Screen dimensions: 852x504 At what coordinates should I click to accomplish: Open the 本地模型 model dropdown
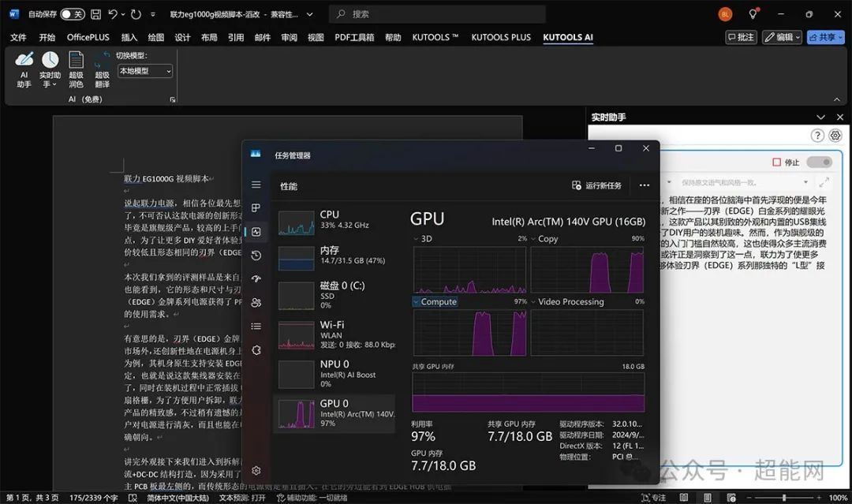(145, 71)
